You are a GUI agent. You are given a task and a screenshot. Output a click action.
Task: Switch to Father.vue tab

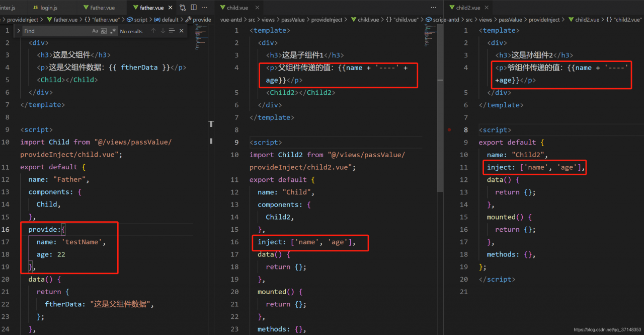pos(101,8)
